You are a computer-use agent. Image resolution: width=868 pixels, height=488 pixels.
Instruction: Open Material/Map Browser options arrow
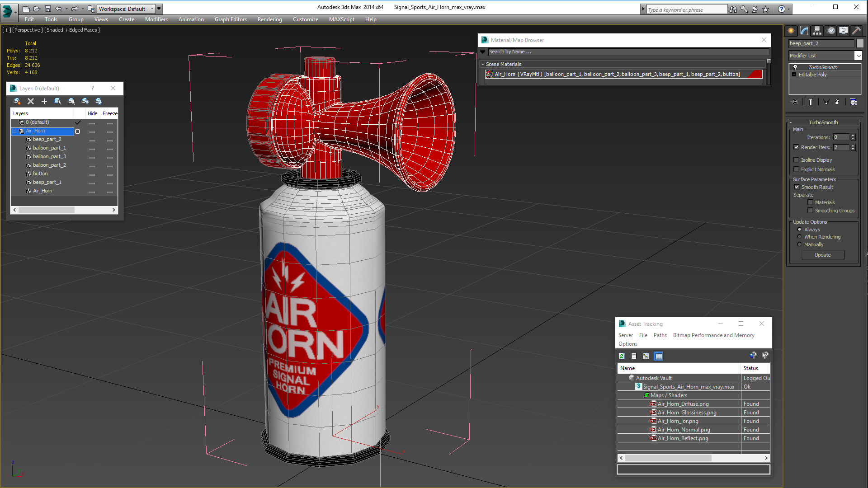(482, 52)
